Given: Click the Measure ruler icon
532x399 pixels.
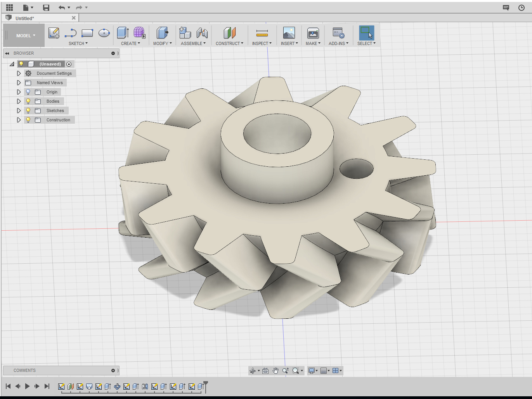Looking at the screenshot, I should 262,33.
